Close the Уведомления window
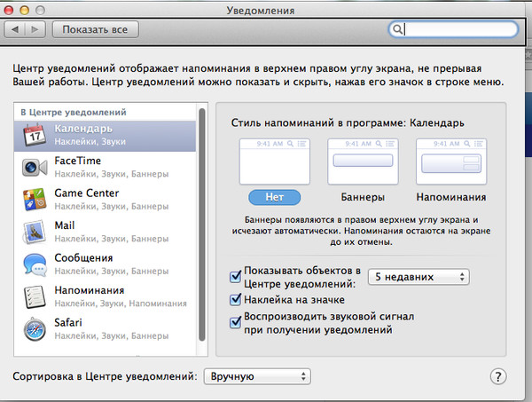The width and height of the screenshot is (532, 402). pos(8,10)
